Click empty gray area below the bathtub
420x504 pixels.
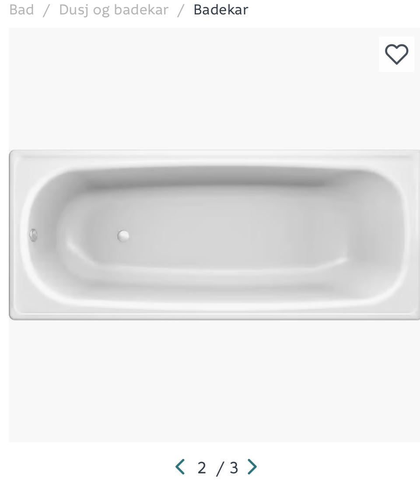click(x=214, y=381)
